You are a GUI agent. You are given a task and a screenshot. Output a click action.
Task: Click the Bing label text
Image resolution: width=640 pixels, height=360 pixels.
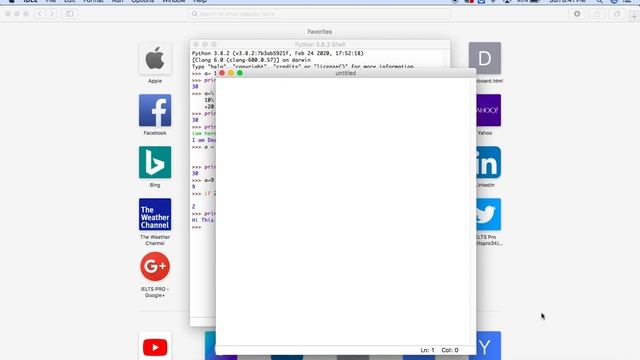coord(155,185)
